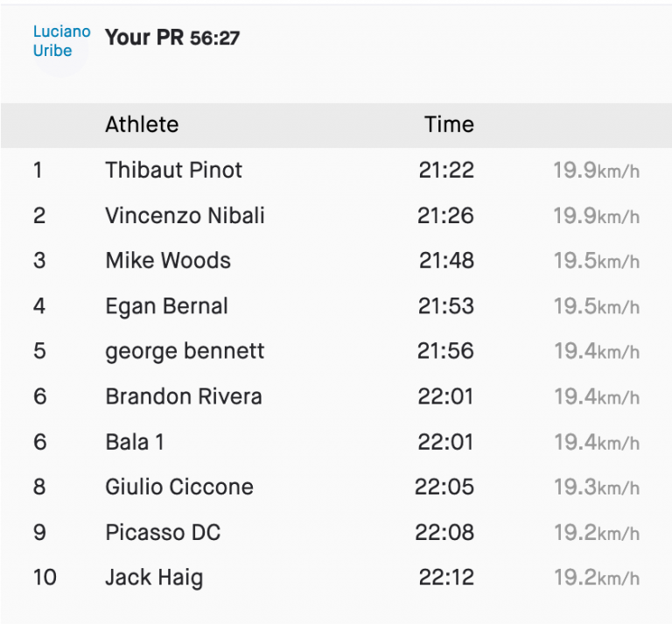View Egan Bernal's athlete page

[x=166, y=306]
